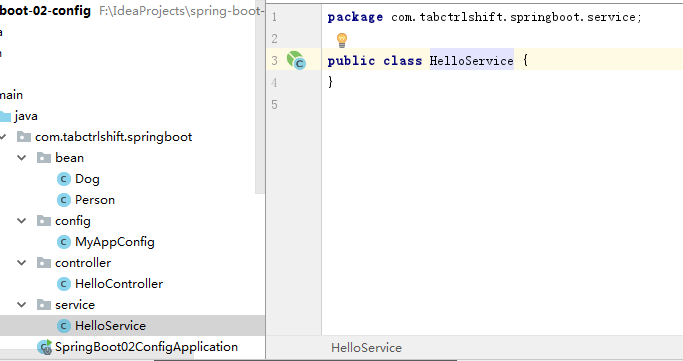Open SpringBoot02ConfigApplication from the tree
The height and width of the screenshot is (361, 683).
pos(146,347)
